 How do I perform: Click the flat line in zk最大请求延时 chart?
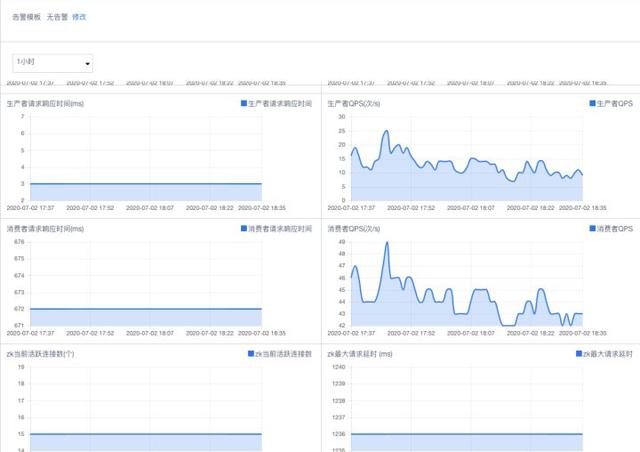[x=465, y=434]
